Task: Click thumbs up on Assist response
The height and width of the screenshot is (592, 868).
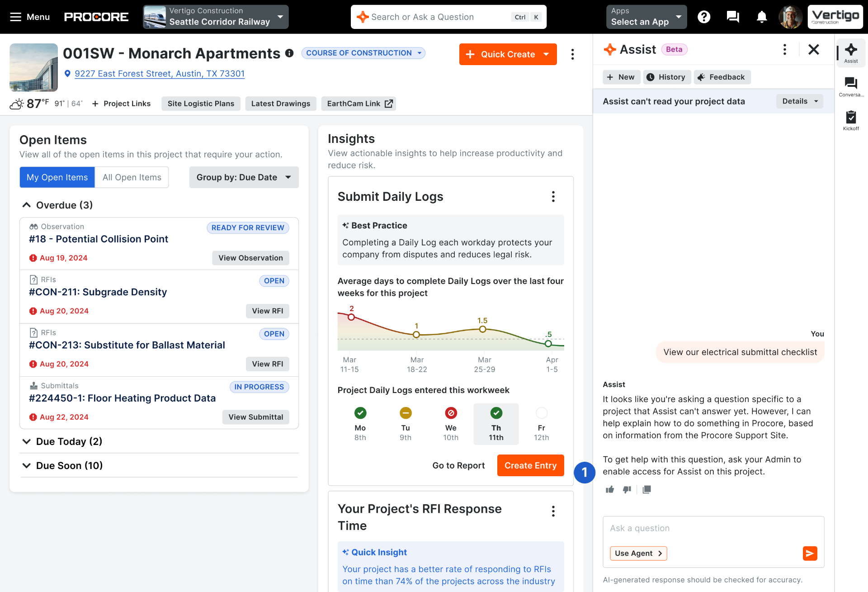Action: pyautogui.click(x=610, y=489)
